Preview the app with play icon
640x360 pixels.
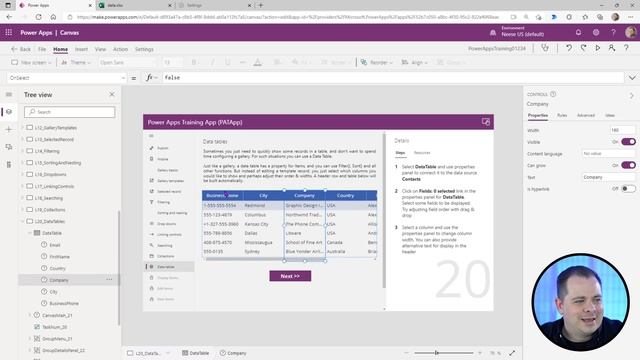(x=598, y=48)
